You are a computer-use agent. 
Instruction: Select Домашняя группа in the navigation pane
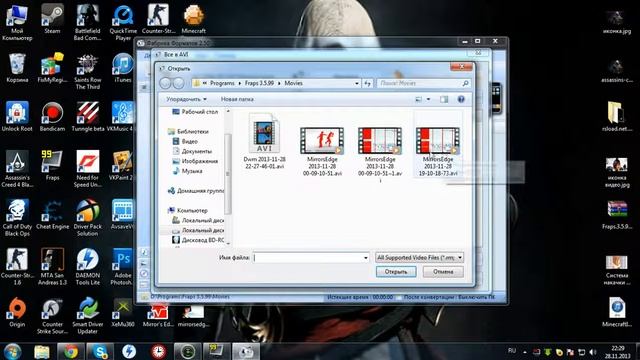196,191
